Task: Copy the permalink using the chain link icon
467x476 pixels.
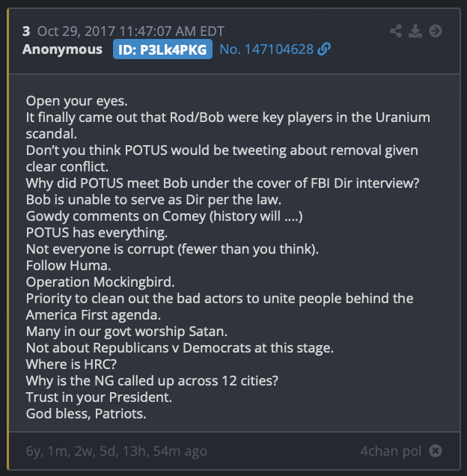Action: 324,49
